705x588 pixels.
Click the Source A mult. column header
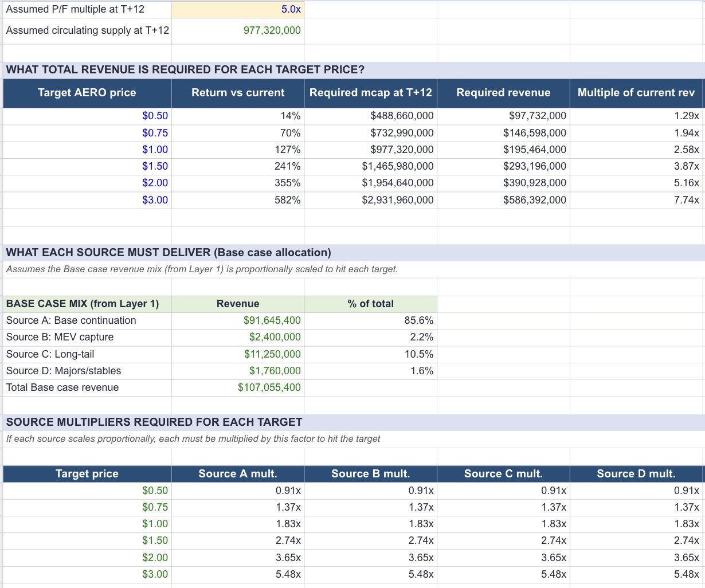(237, 474)
